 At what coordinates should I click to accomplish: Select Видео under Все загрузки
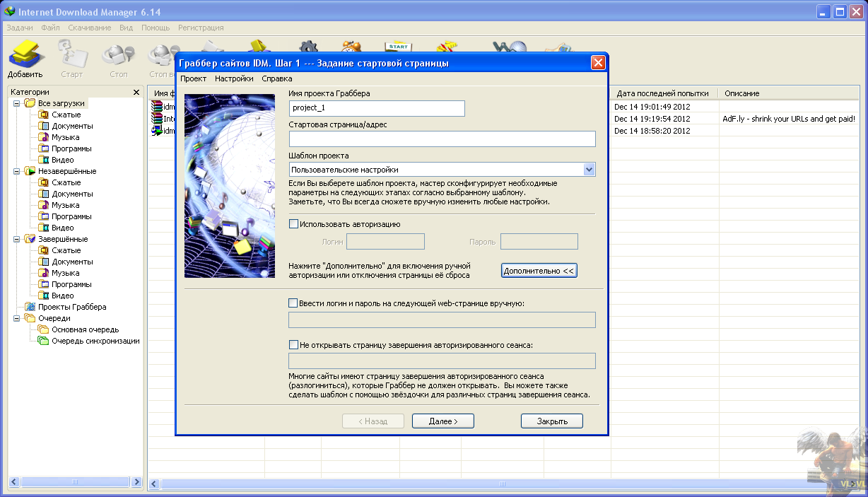63,160
